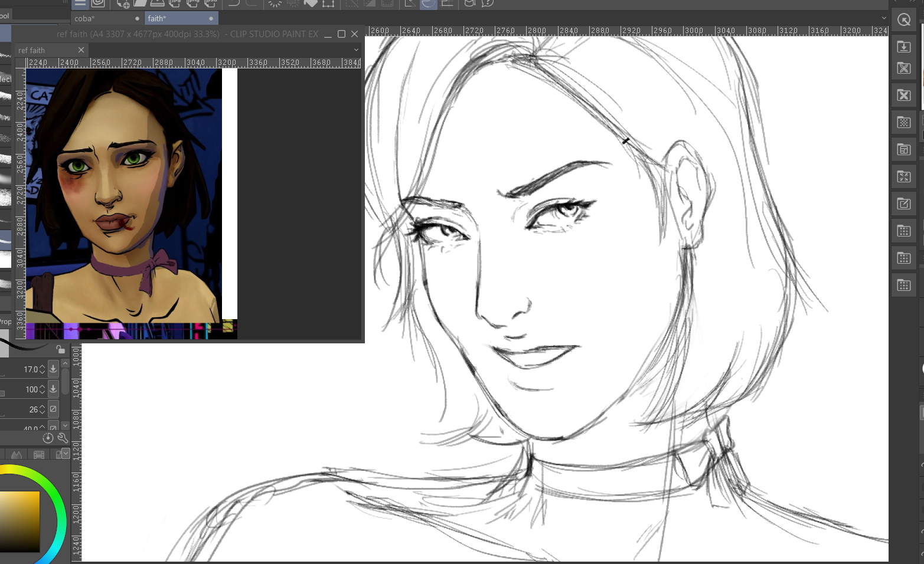Click the Undo arrow in the command bar
This screenshot has width=924, height=564.
tap(234, 4)
